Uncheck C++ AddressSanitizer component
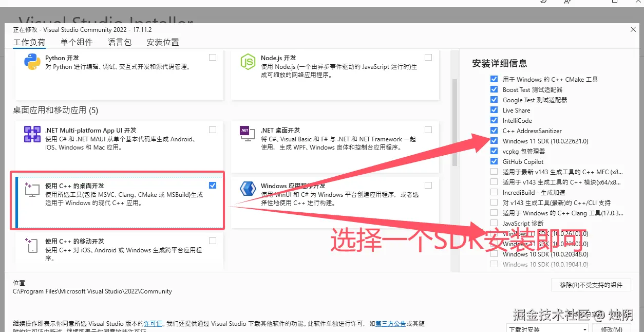644x332 pixels. click(494, 131)
